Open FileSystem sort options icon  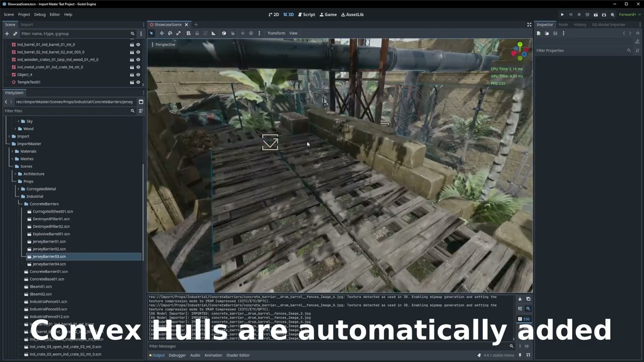141,111
